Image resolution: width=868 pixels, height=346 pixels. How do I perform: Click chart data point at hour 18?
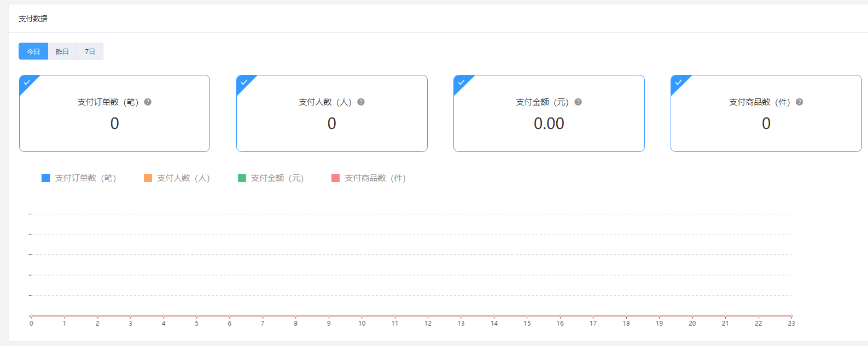point(626,316)
